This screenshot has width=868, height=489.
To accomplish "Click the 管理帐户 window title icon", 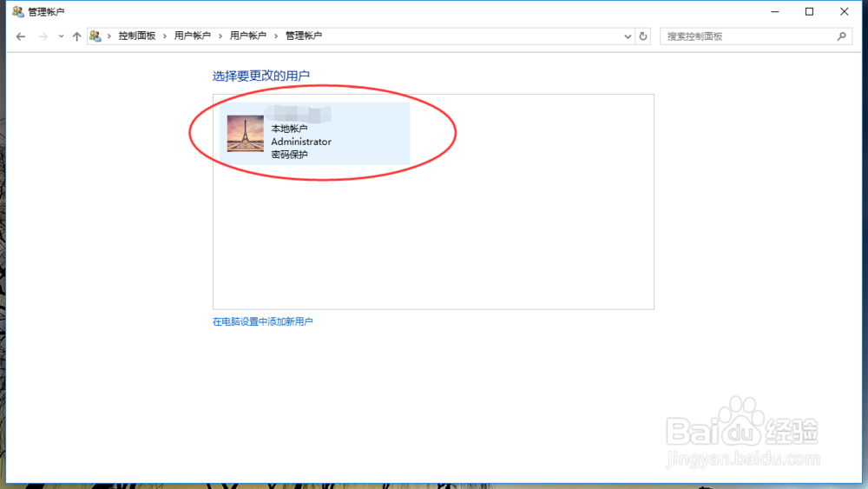I will click(x=17, y=11).
